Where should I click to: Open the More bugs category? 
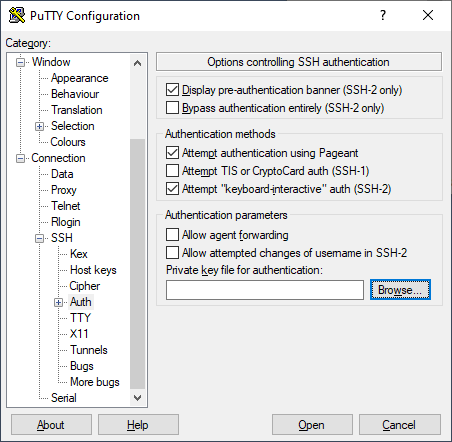(95, 382)
